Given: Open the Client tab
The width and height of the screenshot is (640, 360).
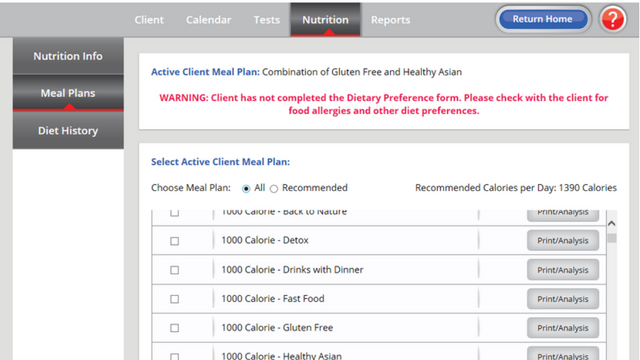Looking at the screenshot, I should pyautogui.click(x=149, y=20).
